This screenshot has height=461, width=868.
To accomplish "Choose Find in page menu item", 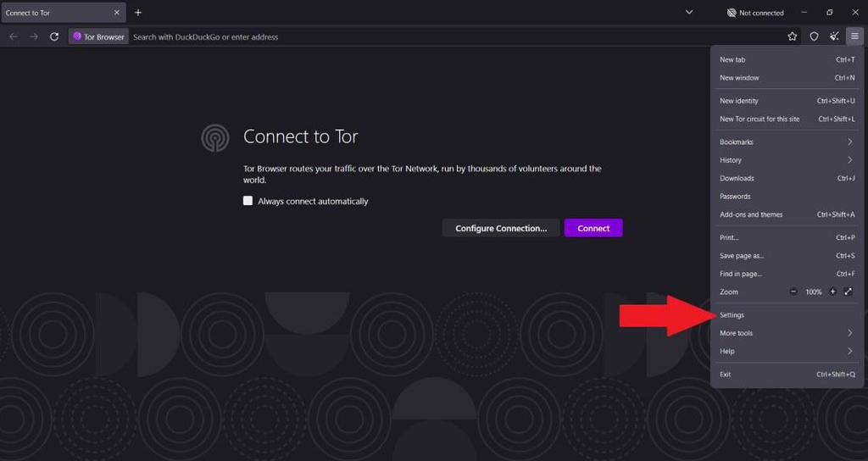I will pos(787,274).
